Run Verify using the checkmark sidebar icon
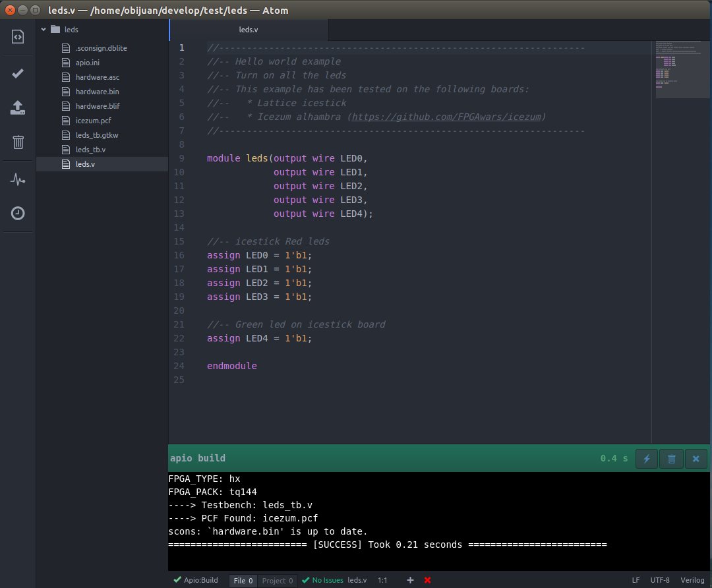Image resolution: width=712 pixels, height=588 pixels. 18,73
